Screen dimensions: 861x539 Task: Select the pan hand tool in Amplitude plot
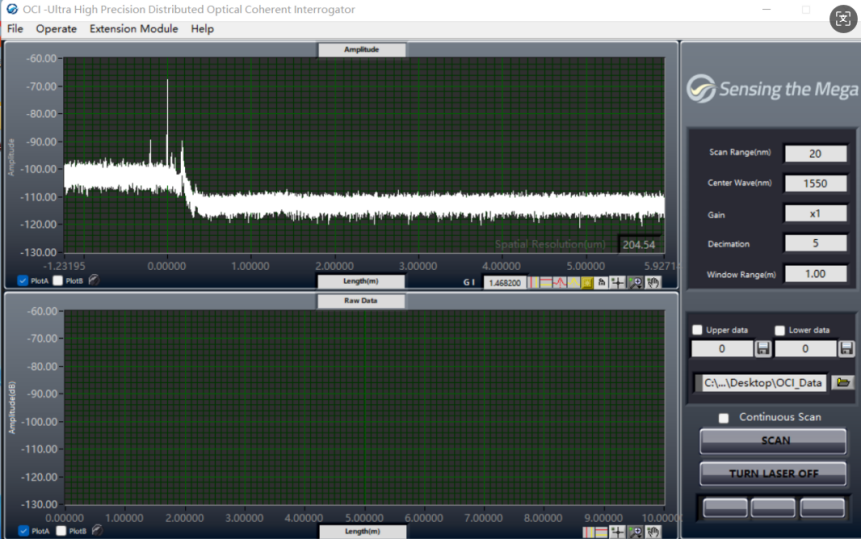pyautogui.click(x=653, y=283)
